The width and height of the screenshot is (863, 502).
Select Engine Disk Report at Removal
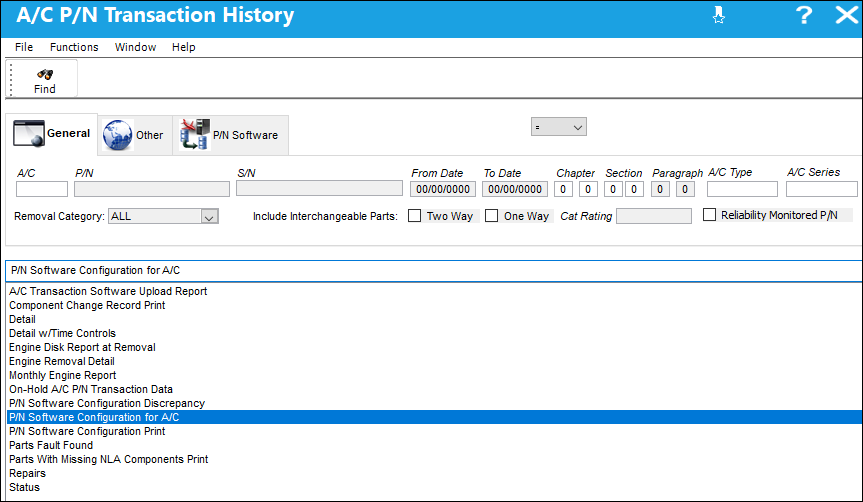coord(82,347)
